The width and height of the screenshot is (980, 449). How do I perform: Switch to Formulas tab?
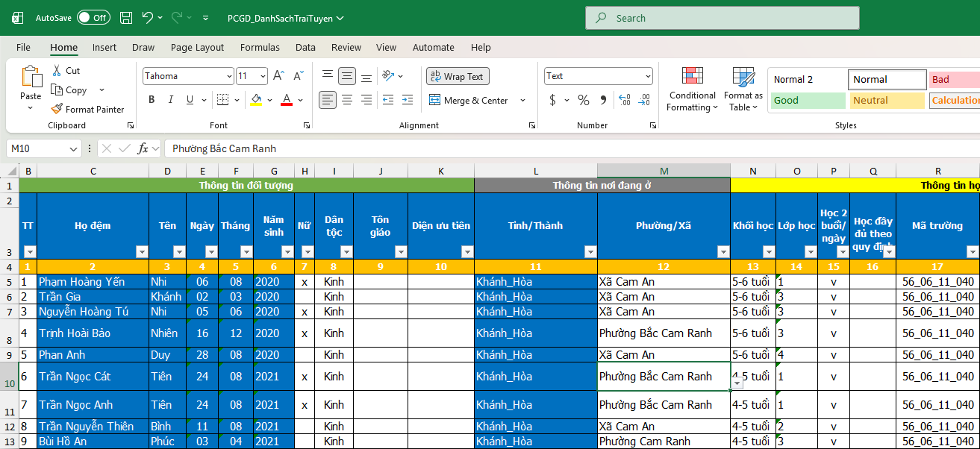[260, 47]
